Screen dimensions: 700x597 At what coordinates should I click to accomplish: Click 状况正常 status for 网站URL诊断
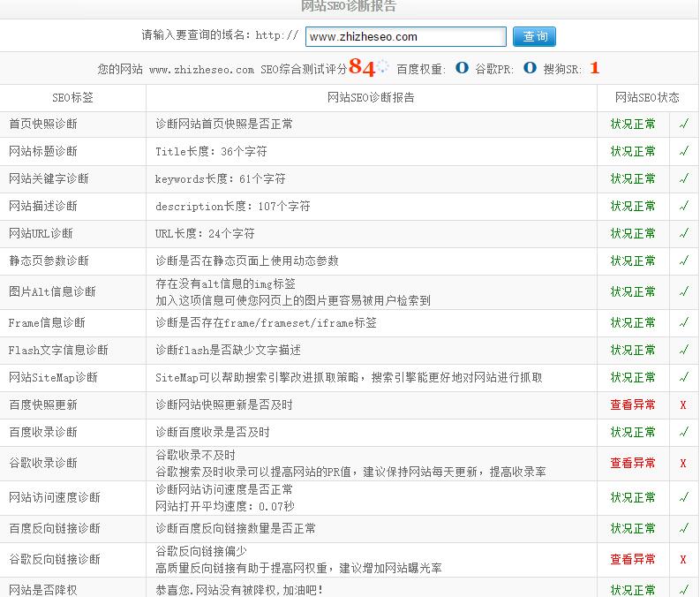[633, 234]
